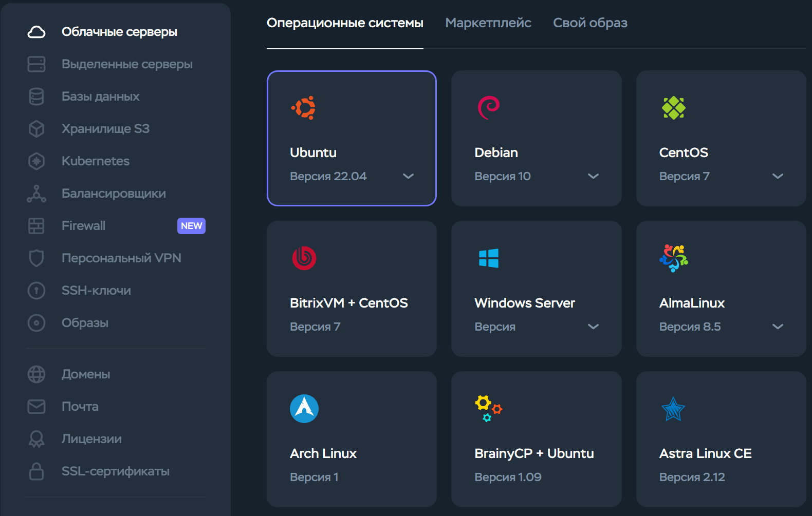Select the BrainyCP + Ubuntu name label
812x516 pixels.
pyautogui.click(x=534, y=453)
